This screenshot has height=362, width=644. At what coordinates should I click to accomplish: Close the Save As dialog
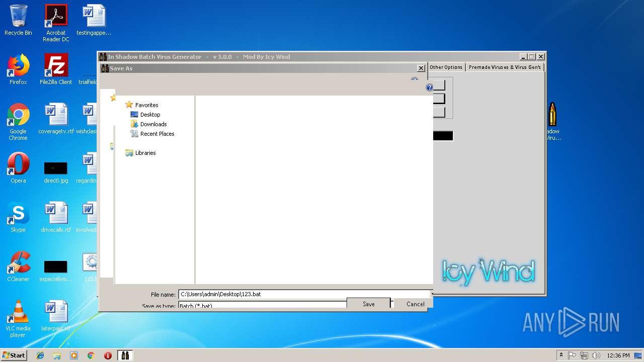coord(421,68)
